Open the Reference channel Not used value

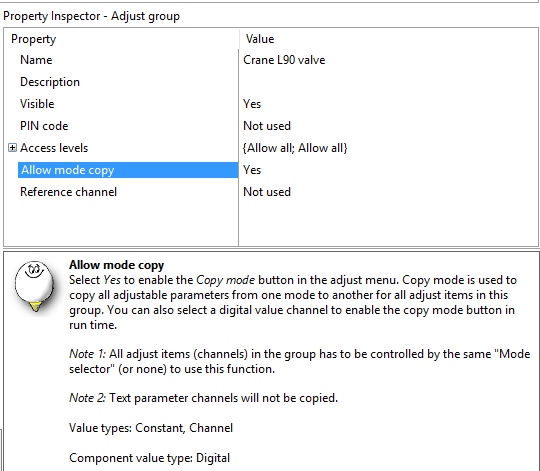coord(267,192)
